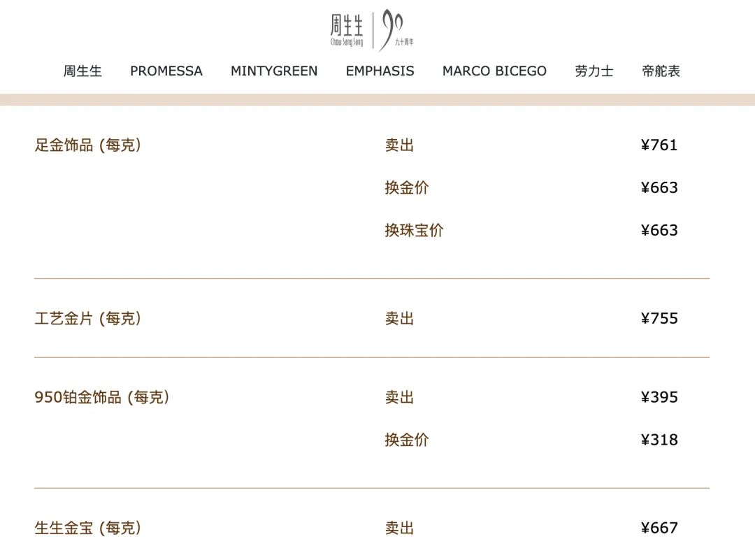Open the MINTYGREEN category
Image resolution: width=755 pixels, height=560 pixels.
[273, 71]
